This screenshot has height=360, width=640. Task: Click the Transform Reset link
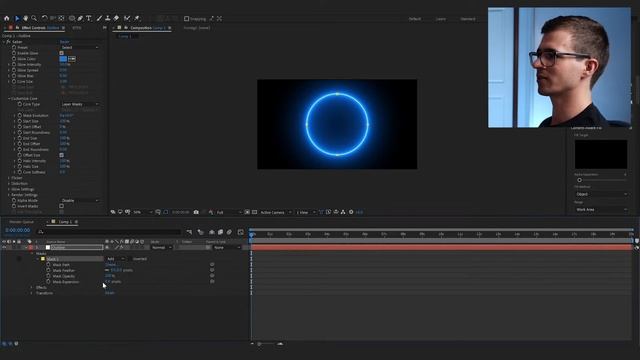click(x=110, y=293)
